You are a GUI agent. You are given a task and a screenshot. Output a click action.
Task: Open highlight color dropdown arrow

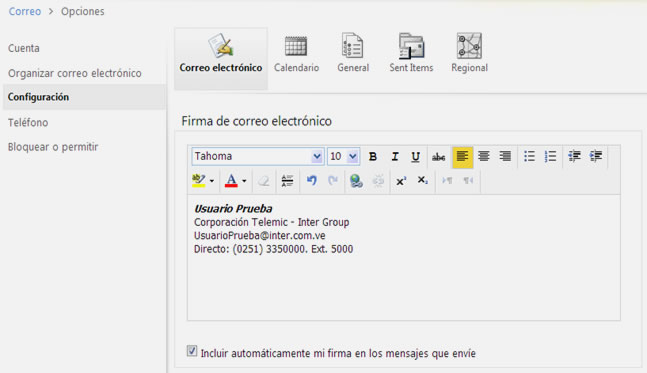(212, 181)
